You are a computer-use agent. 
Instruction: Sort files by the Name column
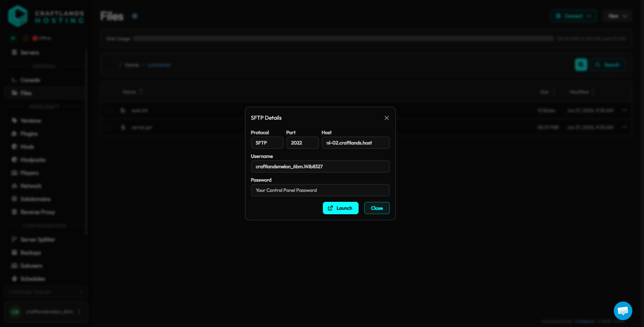133,92
